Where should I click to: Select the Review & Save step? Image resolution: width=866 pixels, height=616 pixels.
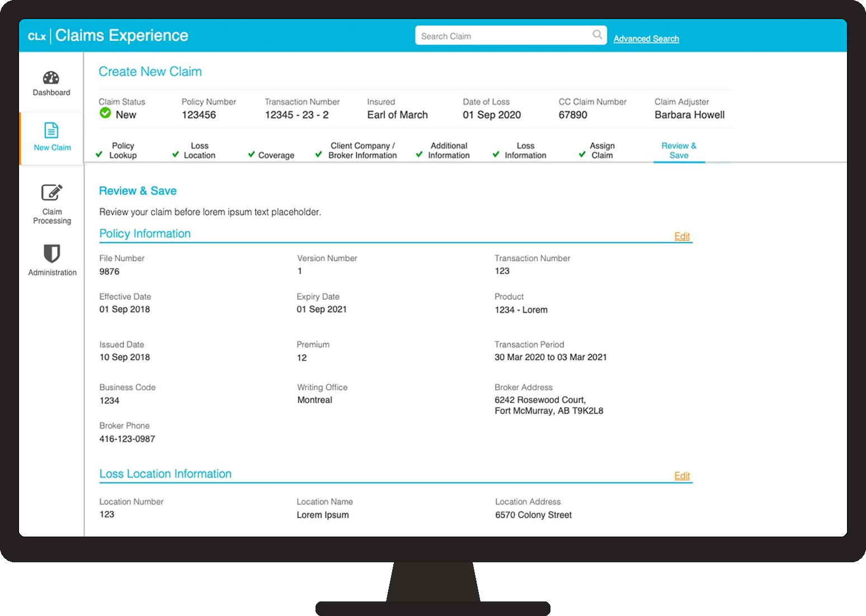pos(679,151)
